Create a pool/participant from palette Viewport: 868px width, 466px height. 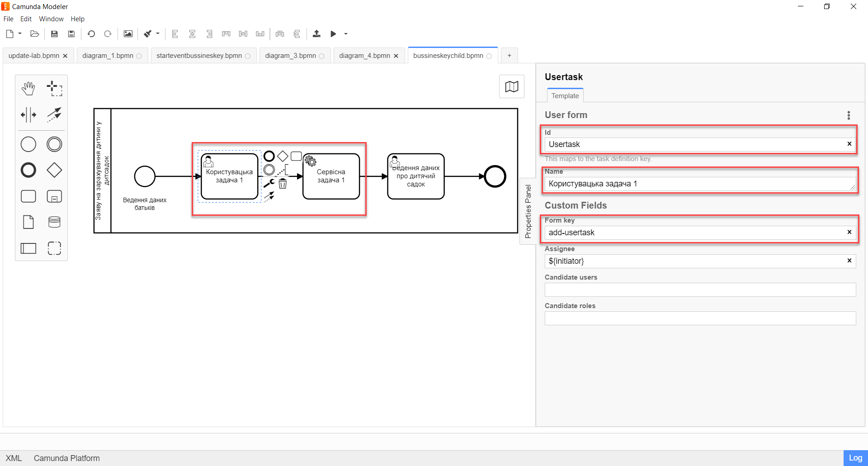click(x=28, y=248)
